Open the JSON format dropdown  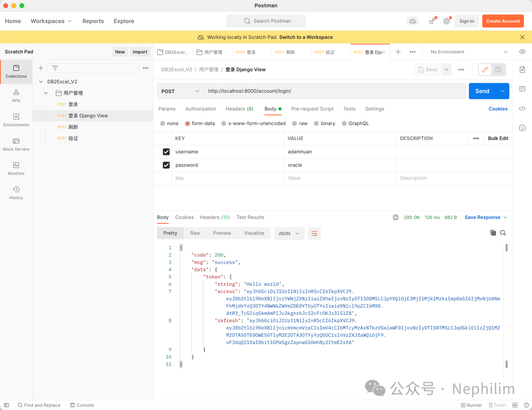coord(289,234)
